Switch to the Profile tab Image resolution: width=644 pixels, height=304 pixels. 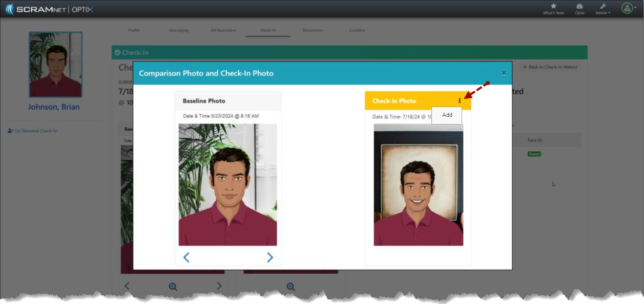pos(134,30)
